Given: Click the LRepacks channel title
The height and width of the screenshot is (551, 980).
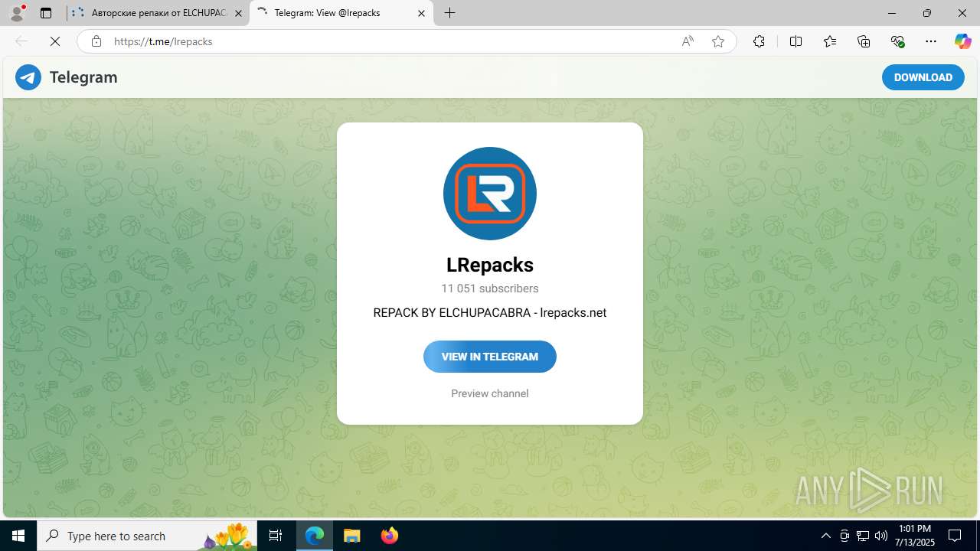Looking at the screenshot, I should [x=490, y=265].
